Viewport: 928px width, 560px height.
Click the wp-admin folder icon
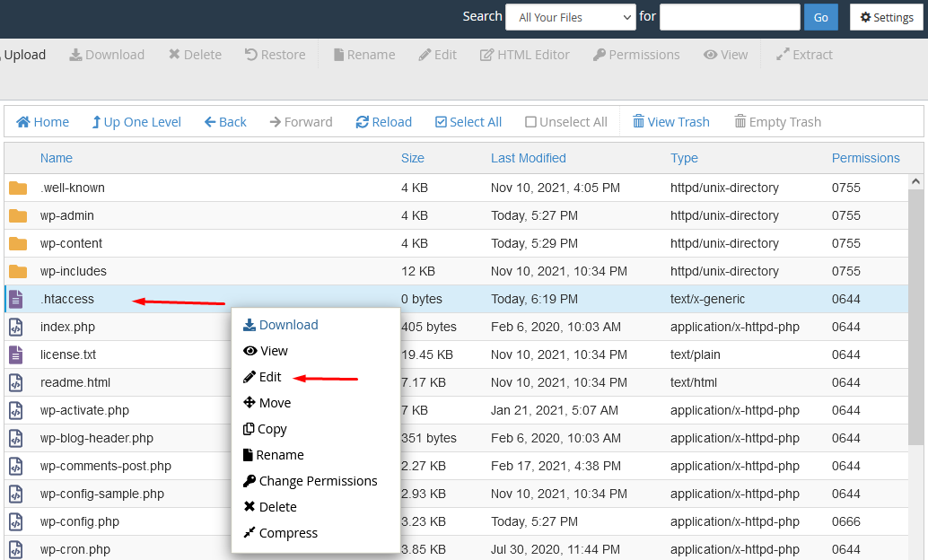pos(18,216)
